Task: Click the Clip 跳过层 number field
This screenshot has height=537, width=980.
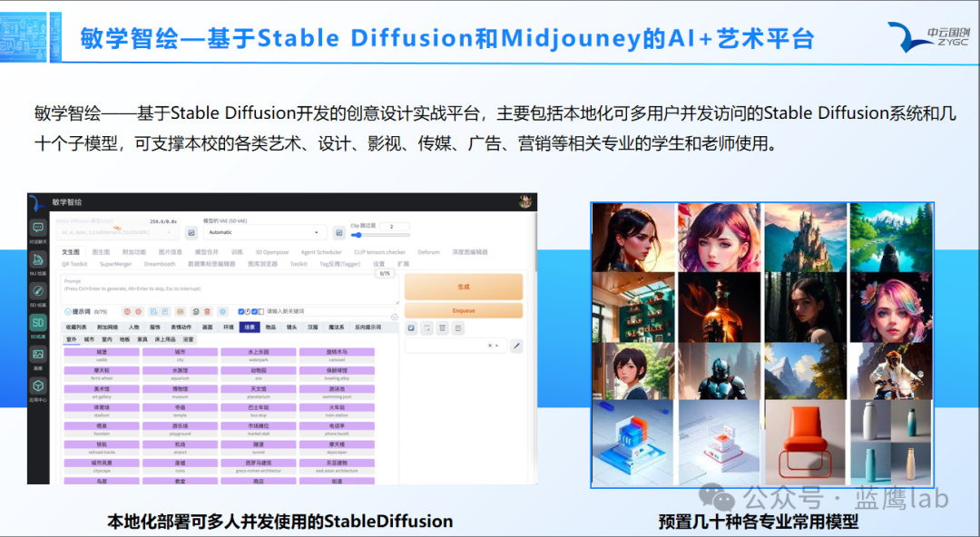Action: coord(394,226)
